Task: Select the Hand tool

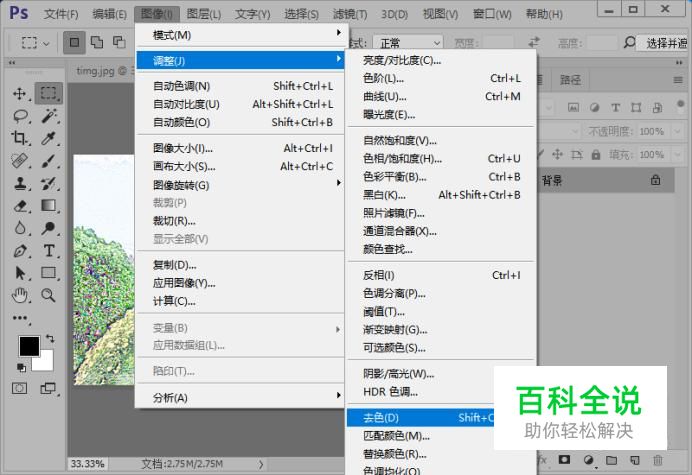Action: click(x=20, y=295)
